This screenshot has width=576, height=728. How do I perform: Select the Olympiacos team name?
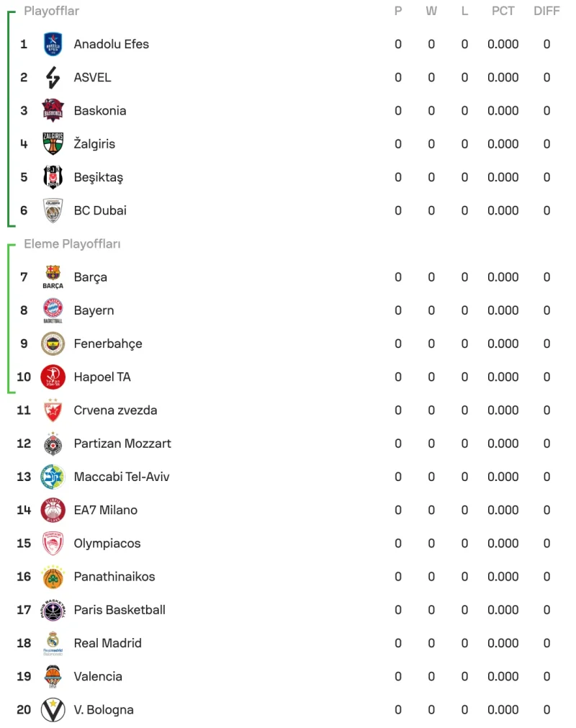click(107, 544)
